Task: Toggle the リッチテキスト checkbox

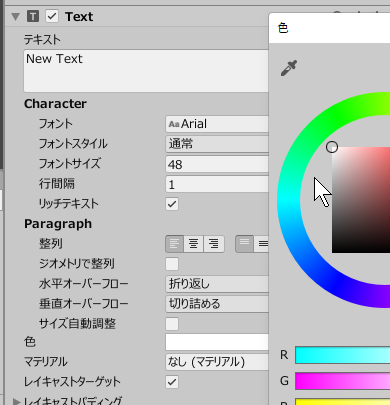Action: tap(172, 204)
